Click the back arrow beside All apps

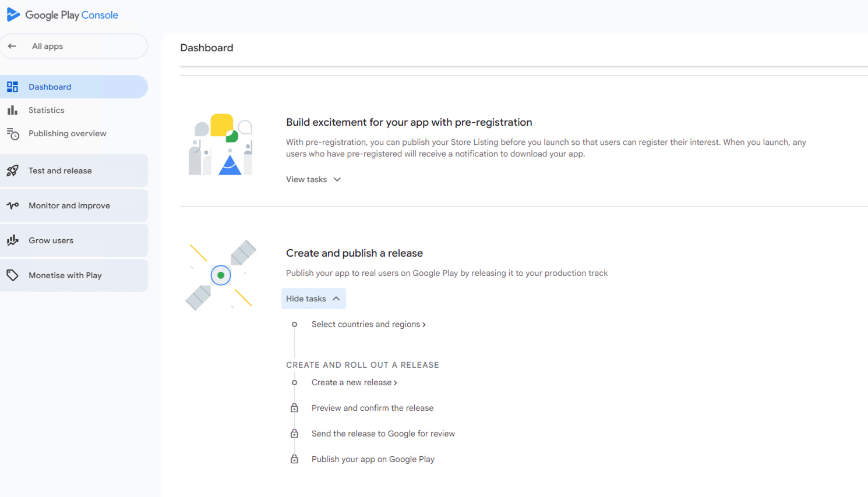point(12,46)
